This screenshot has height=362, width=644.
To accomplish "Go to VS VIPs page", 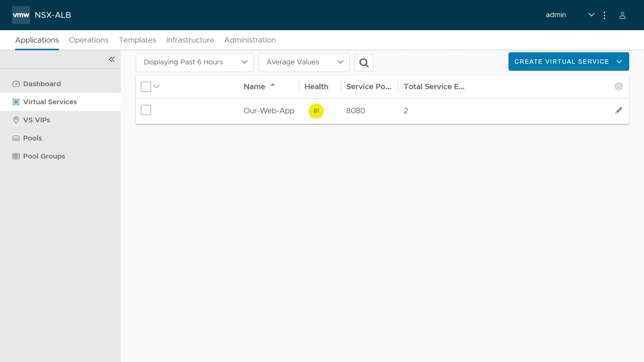I will coord(36,120).
